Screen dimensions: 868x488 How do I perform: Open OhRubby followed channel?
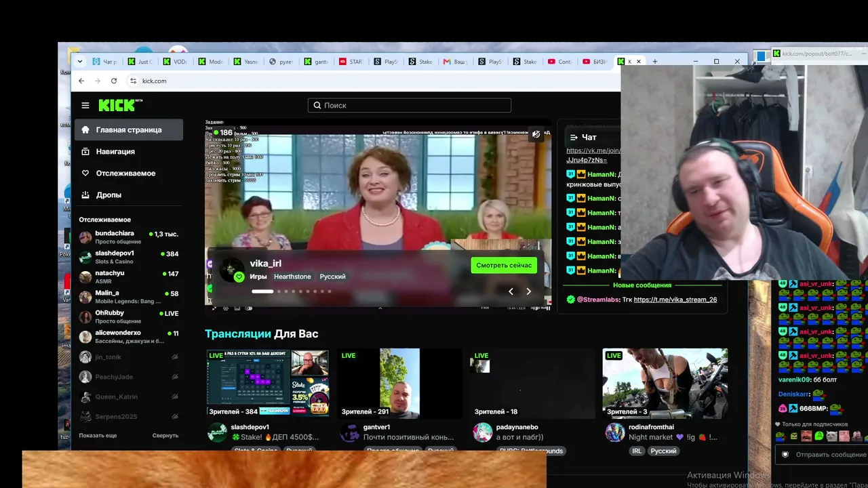128,317
